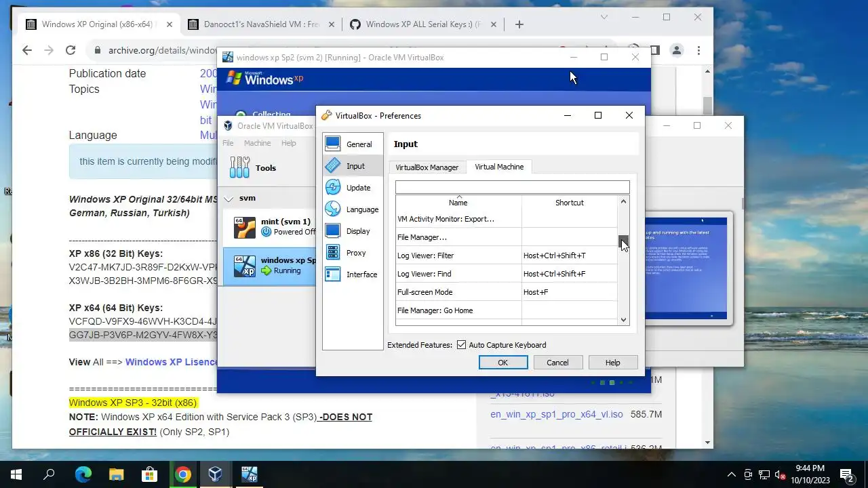
Task: Select File Manager: Go Home row
Action: click(x=507, y=310)
